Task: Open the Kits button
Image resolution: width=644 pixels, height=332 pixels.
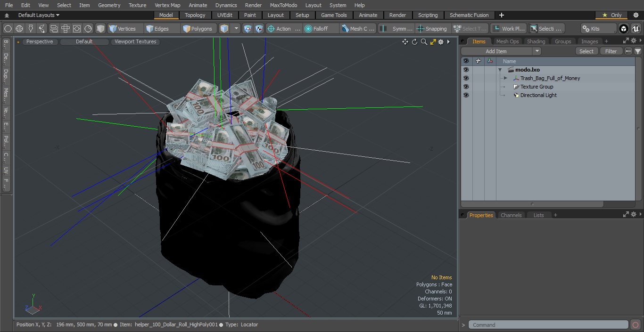Action: coord(598,29)
